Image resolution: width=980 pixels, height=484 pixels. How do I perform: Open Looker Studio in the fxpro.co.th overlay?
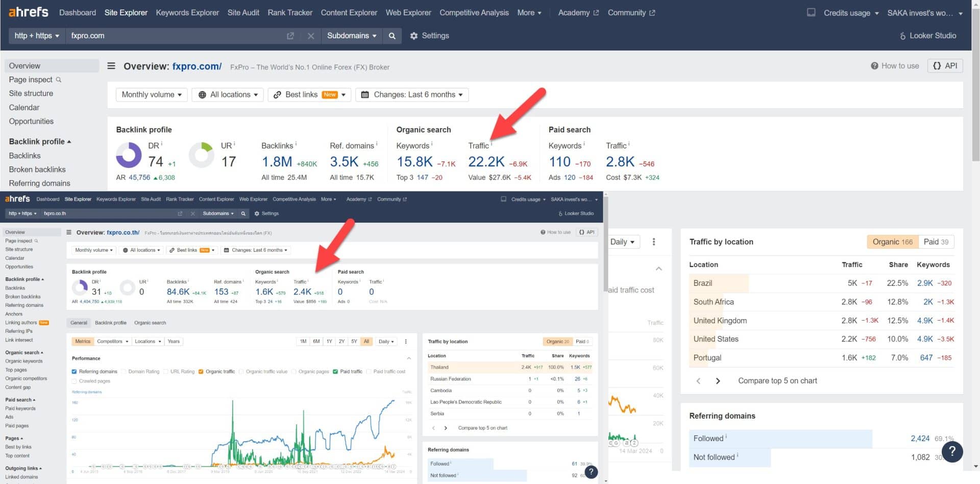click(x=576, y=213)
